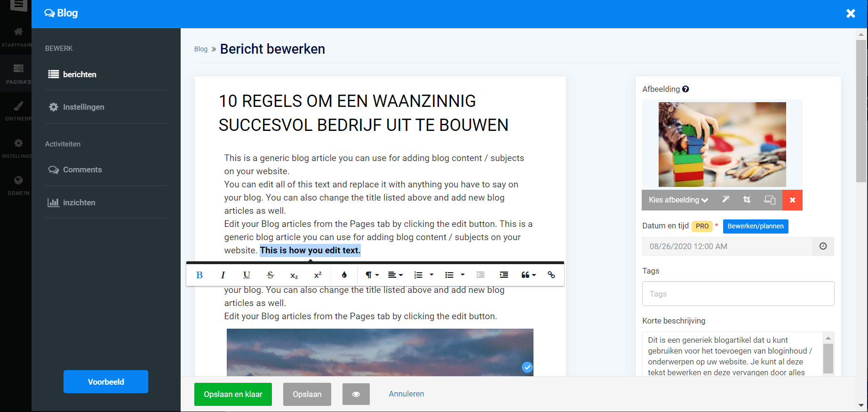Viewport: 868px width, 412px height.
Task: Click the Domein globe icon in left rail
Action: [x=18, y=180]
